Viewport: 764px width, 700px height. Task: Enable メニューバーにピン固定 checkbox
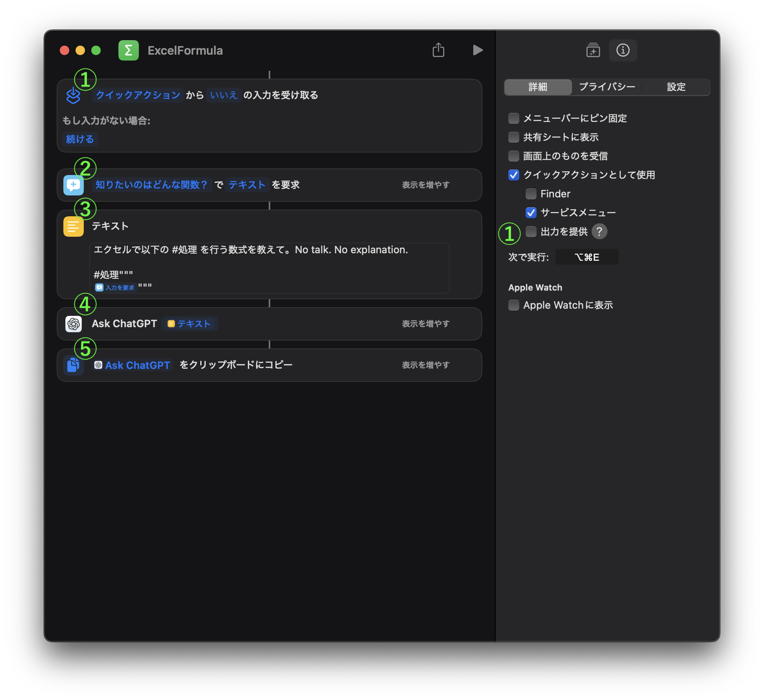[x=514, y=118]
